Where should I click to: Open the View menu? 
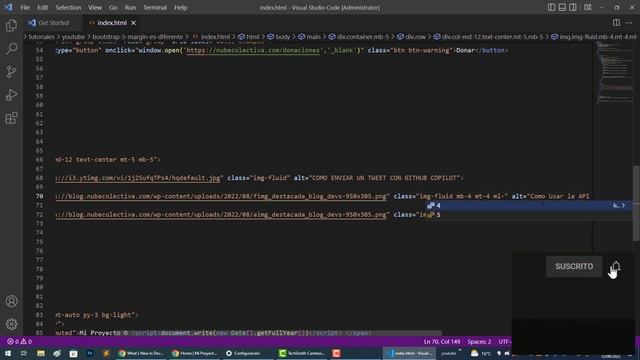95,7
